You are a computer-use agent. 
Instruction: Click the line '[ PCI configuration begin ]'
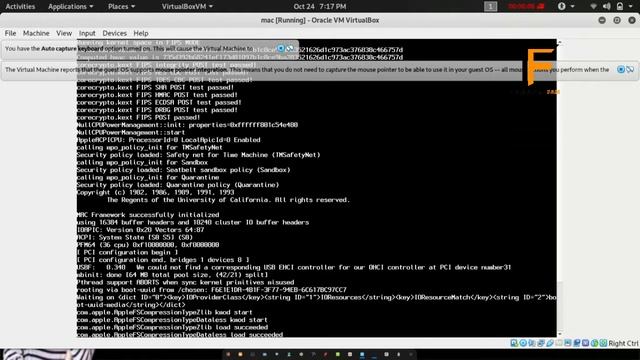(x=127, y=253)
